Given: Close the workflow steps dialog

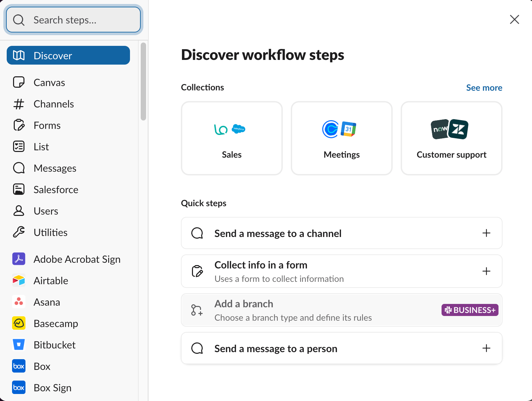Looking at the screenshot, I should [x=514, y=19].
